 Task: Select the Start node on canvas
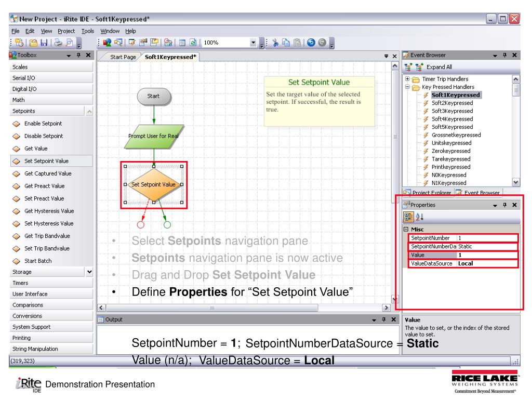(x=154, y=96)
